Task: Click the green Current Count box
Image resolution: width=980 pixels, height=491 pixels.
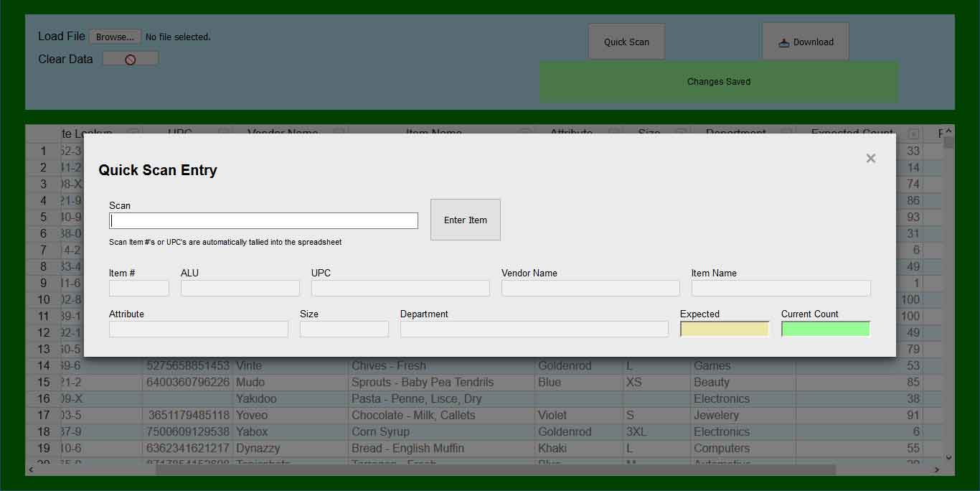Action: click(x=826, y=329)
